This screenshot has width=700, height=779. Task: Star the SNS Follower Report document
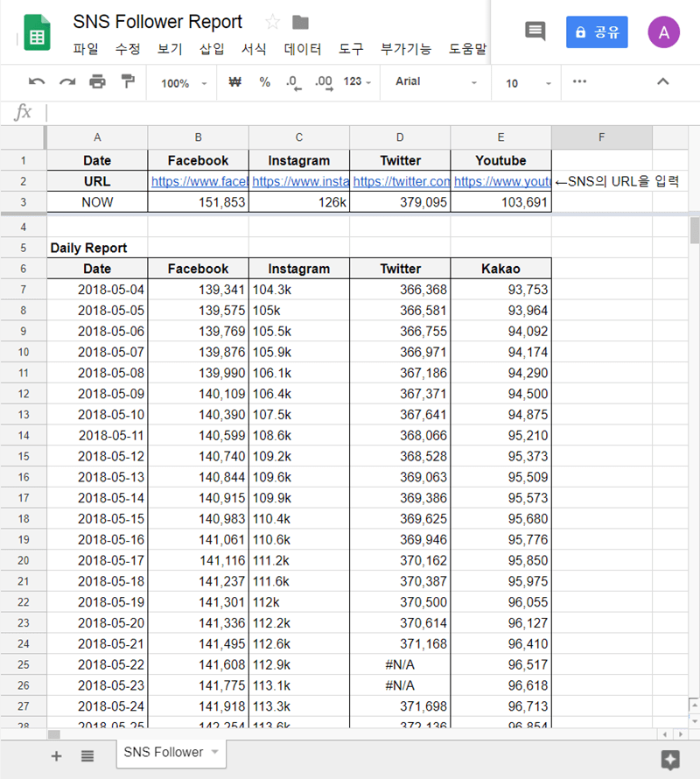click(x=272, y=22)
